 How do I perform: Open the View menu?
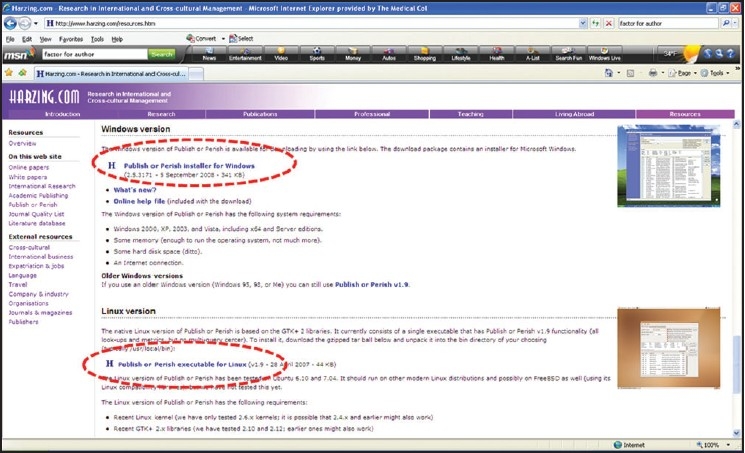[46, 39]
